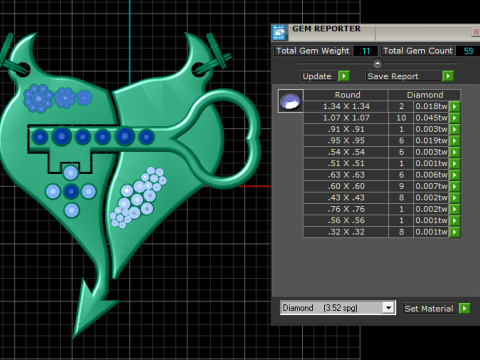Click the 0.006tw weight cell
480x360 pixels.
click(431, 175)
